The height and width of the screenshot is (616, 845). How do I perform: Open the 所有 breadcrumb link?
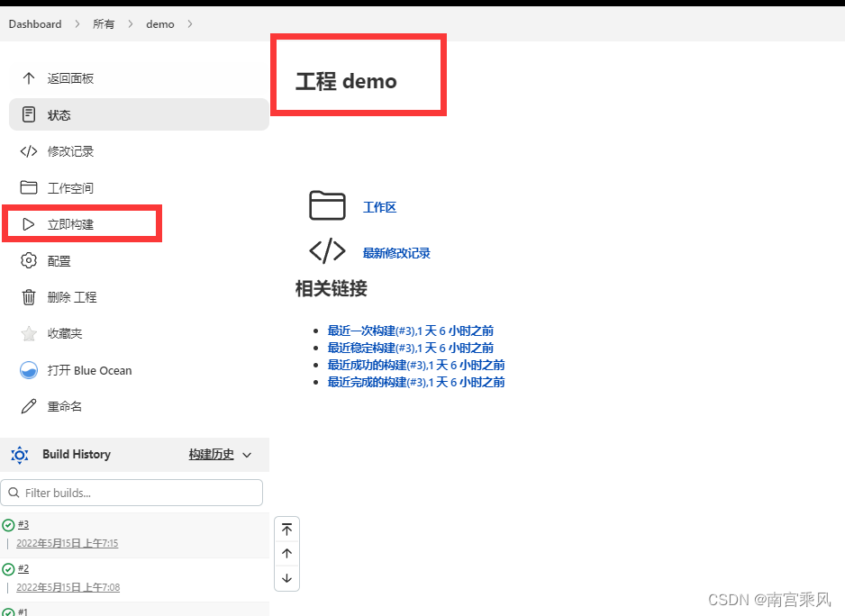tap(104, 23)
